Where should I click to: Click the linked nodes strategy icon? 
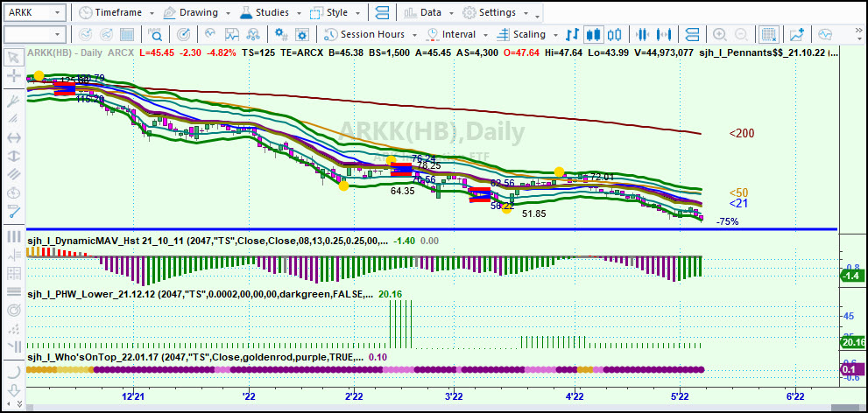coord(253,34)
